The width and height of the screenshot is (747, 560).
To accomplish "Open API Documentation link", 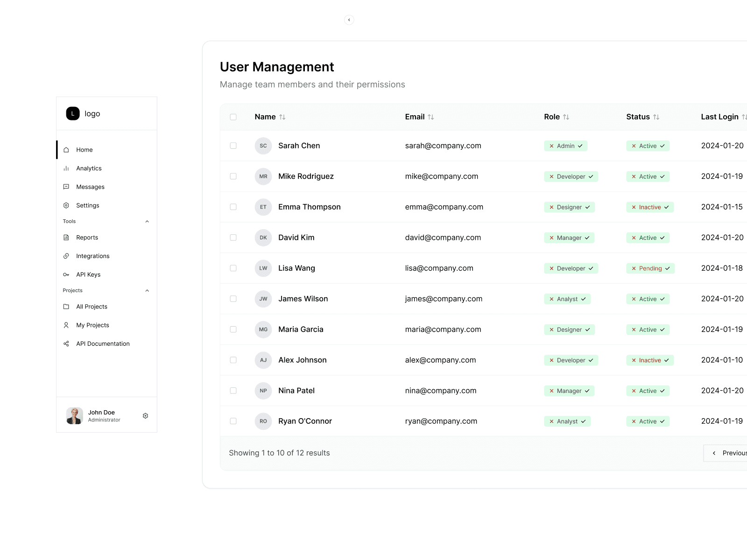I will (107, 344).
